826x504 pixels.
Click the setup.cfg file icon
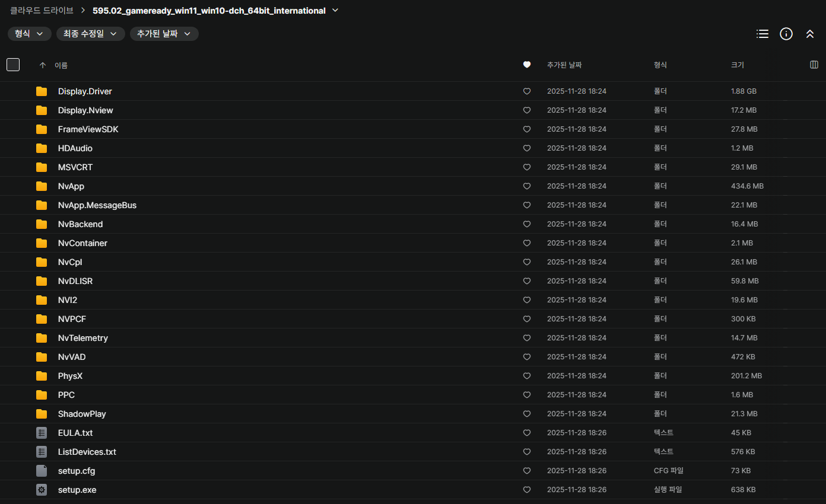(x=42, y=471)
